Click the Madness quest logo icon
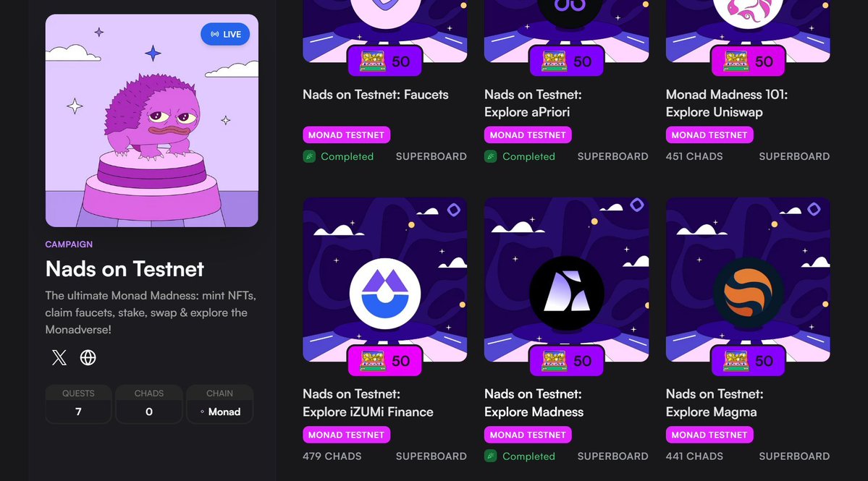 coord(566,294)
